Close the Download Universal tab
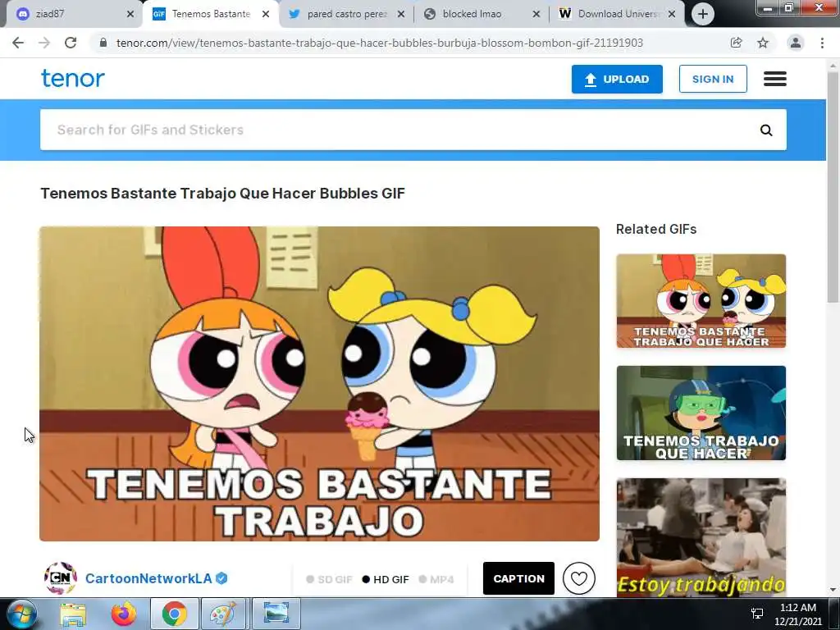This screenshot has width=840, height=630. click(x=672, y=15)
